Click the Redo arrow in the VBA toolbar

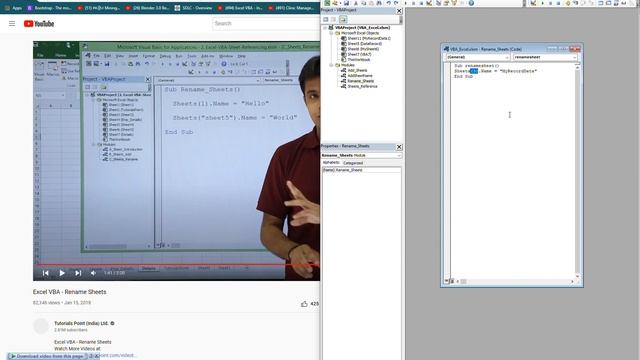pos(396,3)
